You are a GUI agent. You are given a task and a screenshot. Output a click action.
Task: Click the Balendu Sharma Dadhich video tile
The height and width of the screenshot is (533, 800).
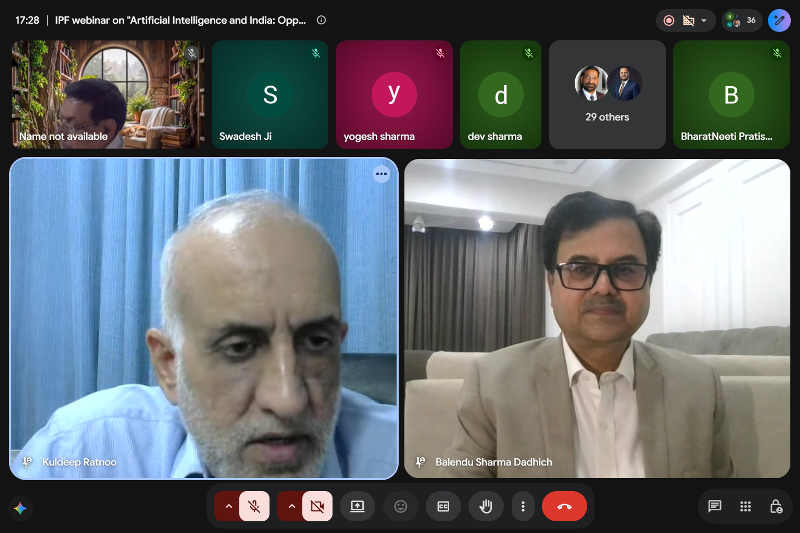click(597, 318)
